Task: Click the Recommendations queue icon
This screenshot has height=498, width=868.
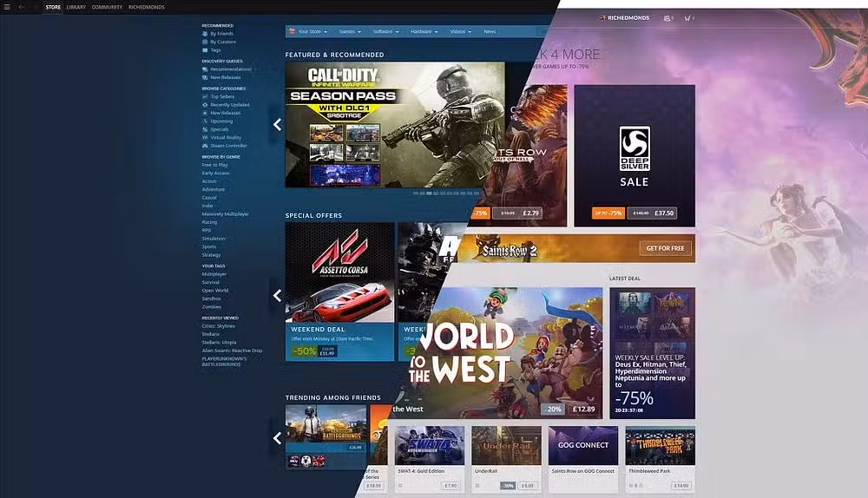Action: pos(205,69)
